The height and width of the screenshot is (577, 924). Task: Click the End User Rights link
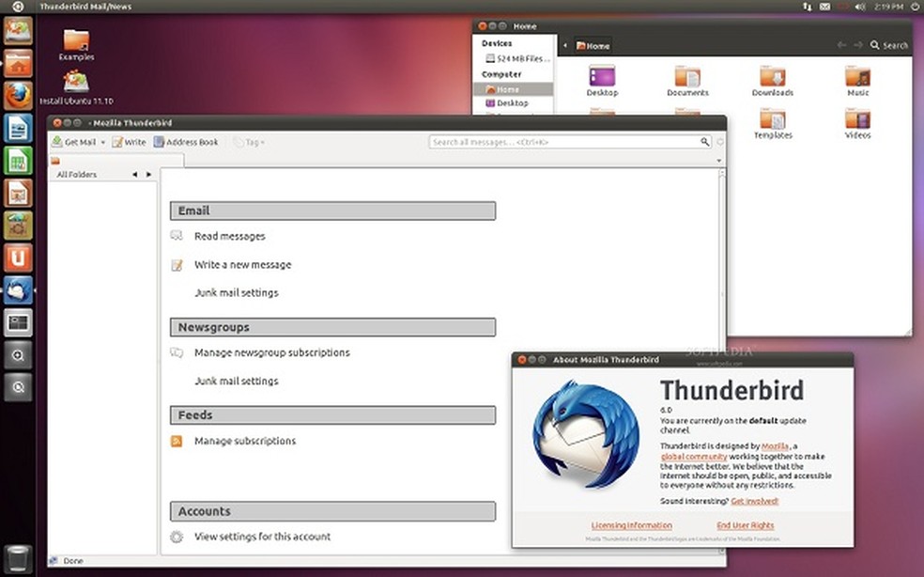pyautogui.click(x=745, y=525)
